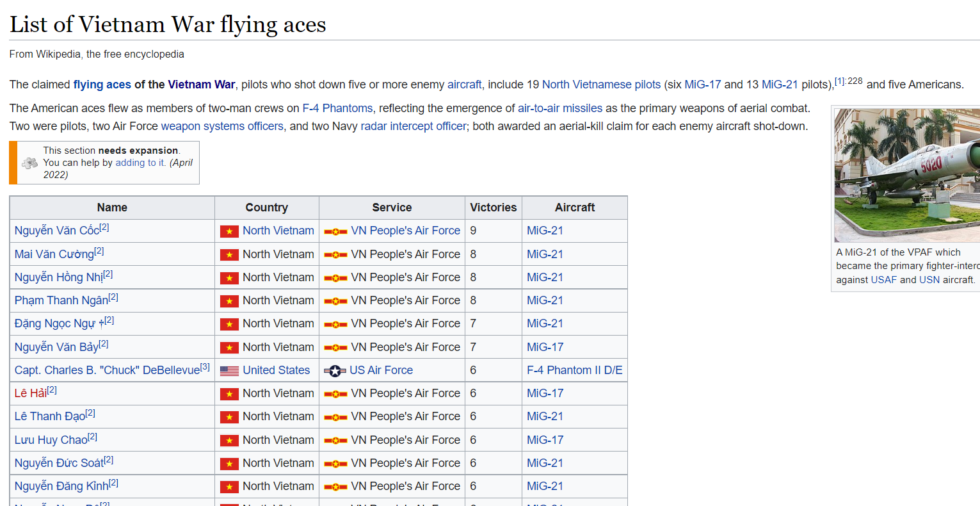Click 'adding to it' expansion link
The width and height of the screenshot is (980, 506).
pos(140,163)
